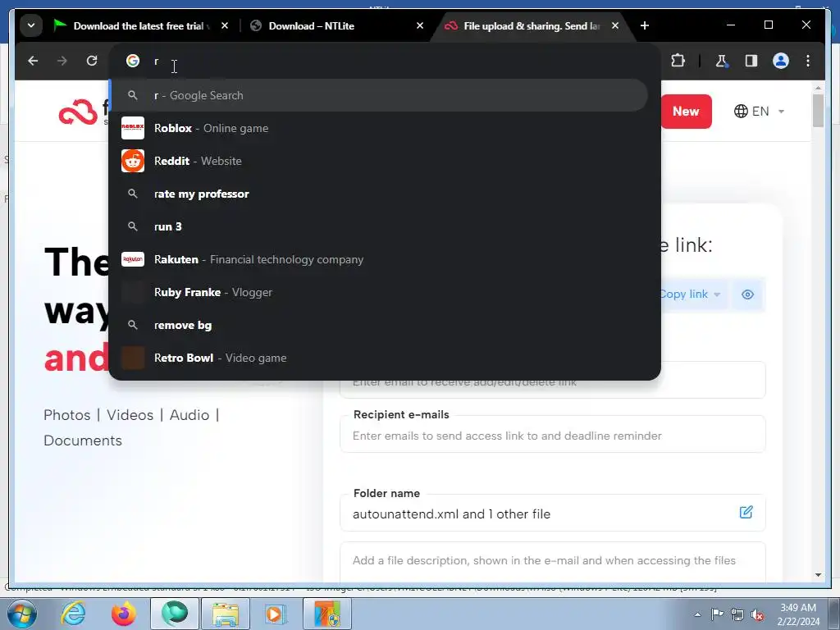Expand the Copy link dropdown arrow
Viewport: 840px width, 630px height.
(x=717, y=294)
